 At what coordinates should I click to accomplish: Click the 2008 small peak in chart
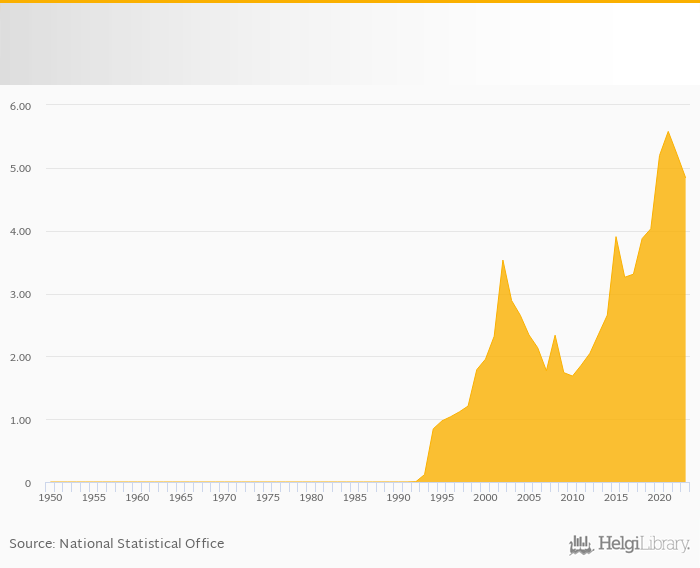[555, 336]
